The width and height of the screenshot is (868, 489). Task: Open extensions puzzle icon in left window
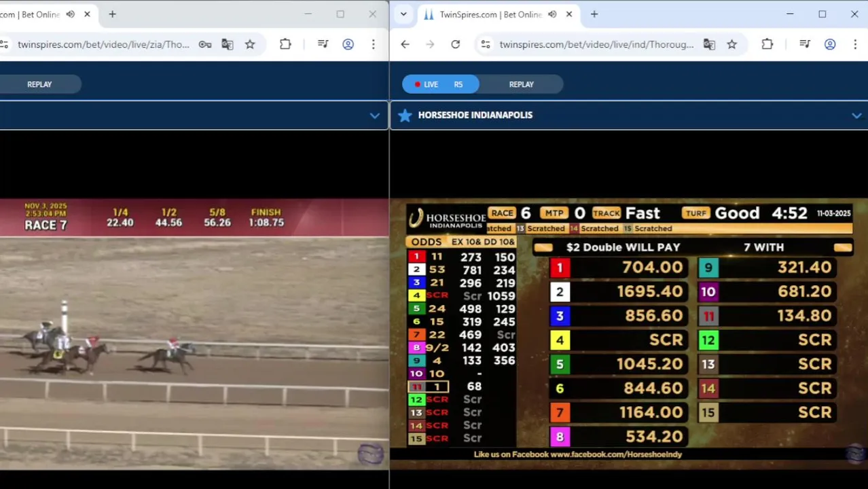click(285, 44)
